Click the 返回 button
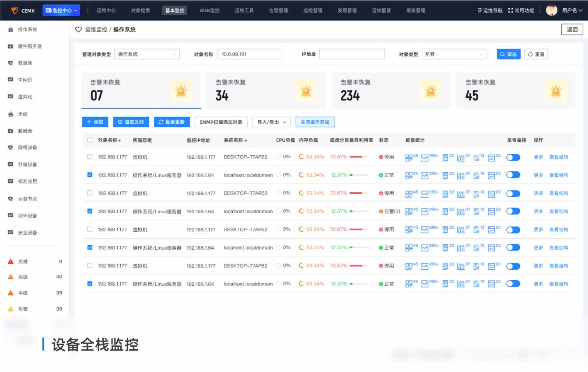Screen dimensions: 588x372 (572, 30)
